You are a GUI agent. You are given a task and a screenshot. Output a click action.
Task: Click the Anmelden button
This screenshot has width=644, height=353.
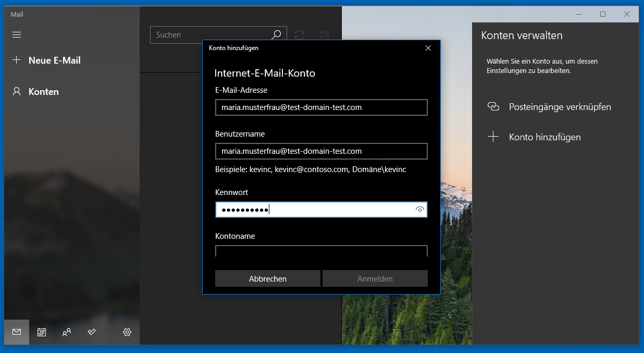tap(375, 278)
